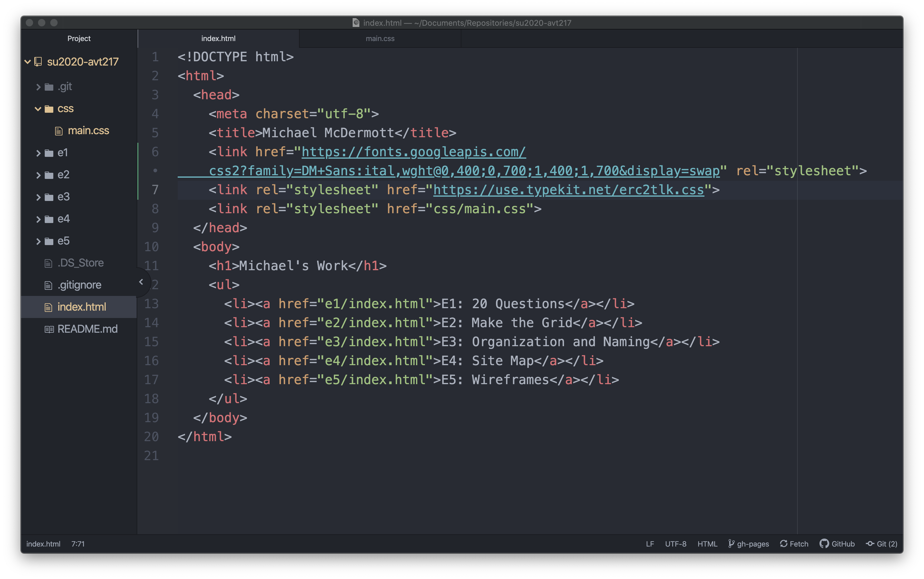
Task: Click the 'E1: 20 Questions' text
Action: pos(503,304)
